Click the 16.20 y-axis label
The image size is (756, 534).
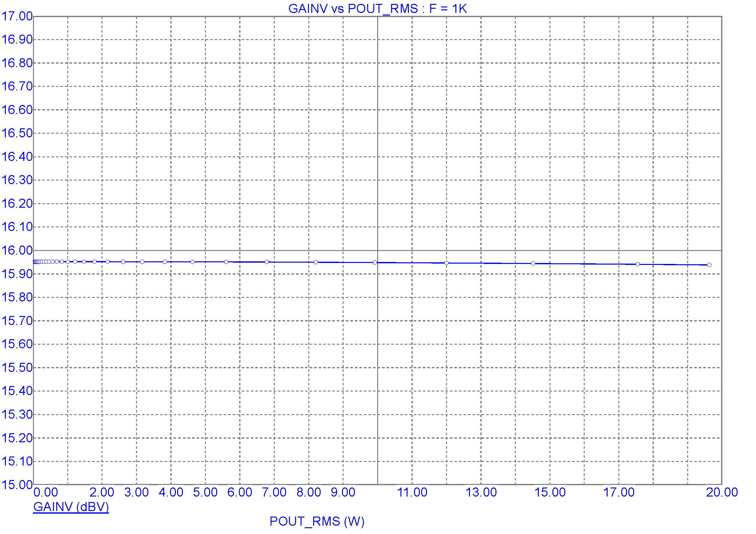(x=17, y=203)
